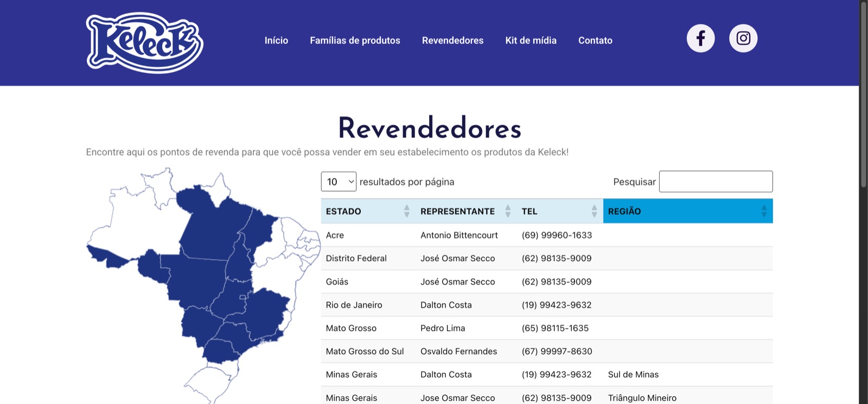Click phone number (67) 99997-8630

(x=557, y=351)
